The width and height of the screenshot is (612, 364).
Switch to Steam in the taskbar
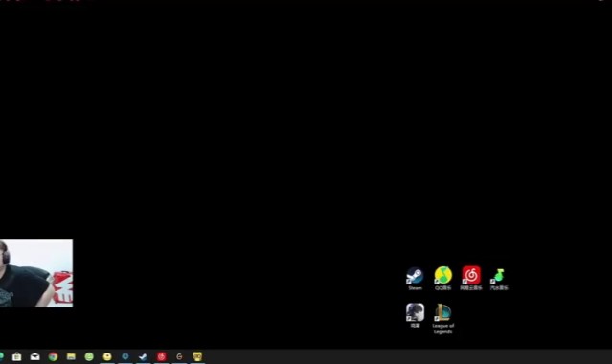click(x=143, y=356)
